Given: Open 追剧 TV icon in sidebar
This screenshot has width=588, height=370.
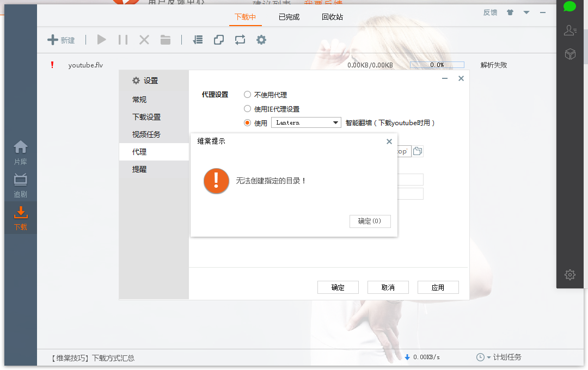Looking at the screenshot, I should pos(21,185).
